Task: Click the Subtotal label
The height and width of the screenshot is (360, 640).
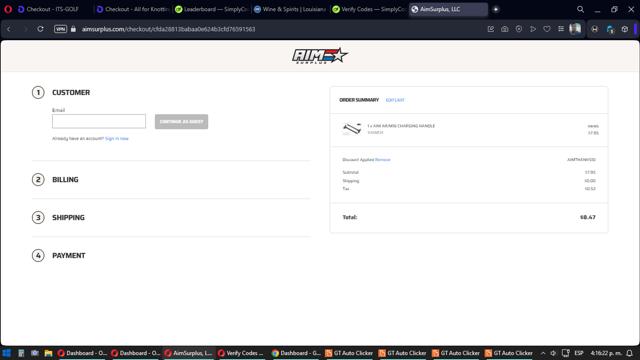Action: [351, 172]
